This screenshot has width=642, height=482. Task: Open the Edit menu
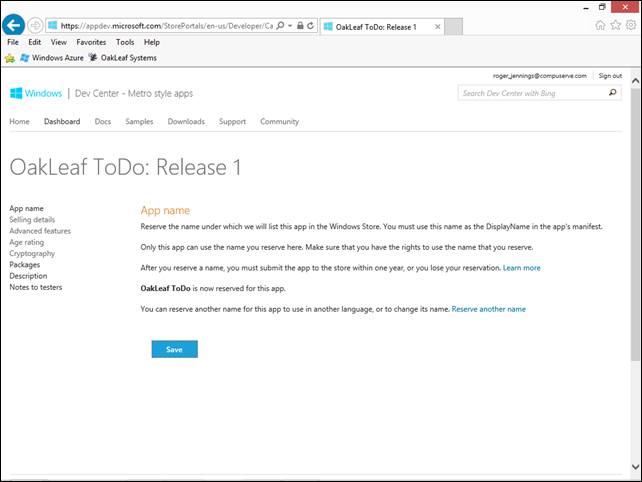tap(34, 42)
